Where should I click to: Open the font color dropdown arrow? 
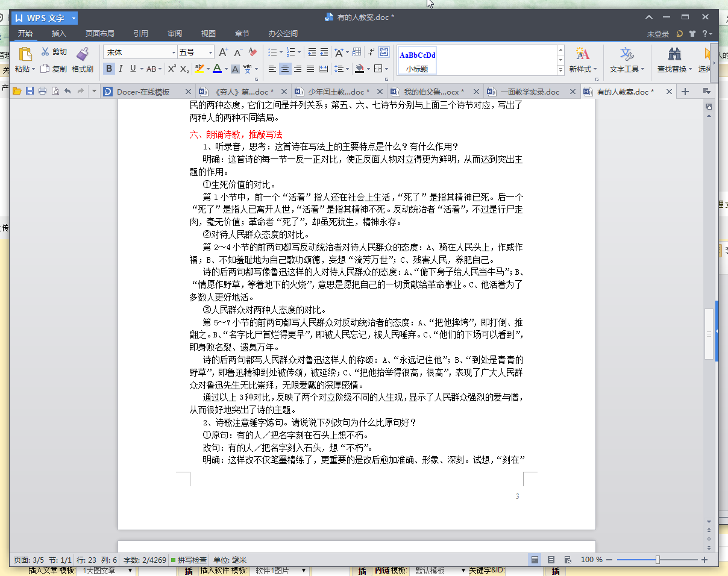[x=225, y=69]
